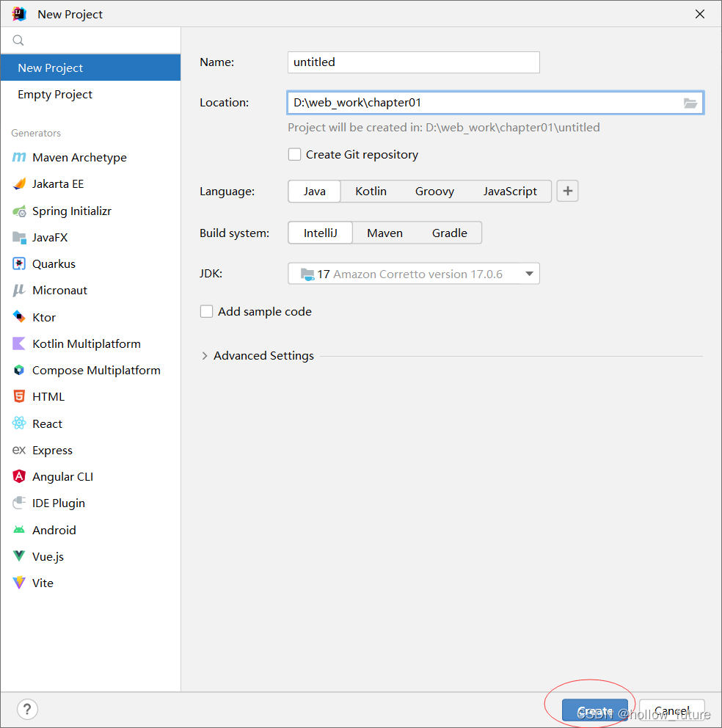Select the Compose Multiplatform icon

(x=19, y=370)
